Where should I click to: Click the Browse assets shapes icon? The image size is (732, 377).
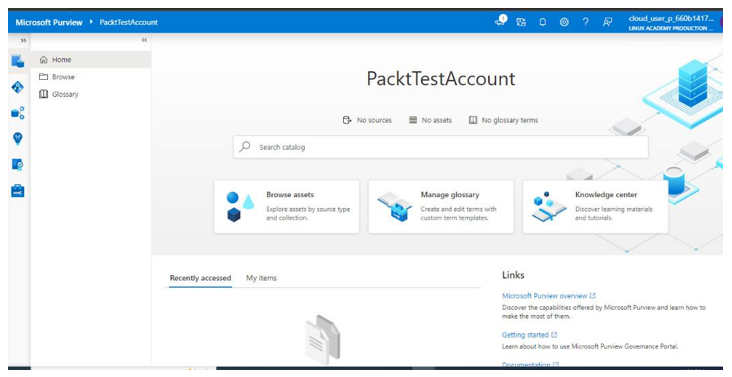[240, 207]
